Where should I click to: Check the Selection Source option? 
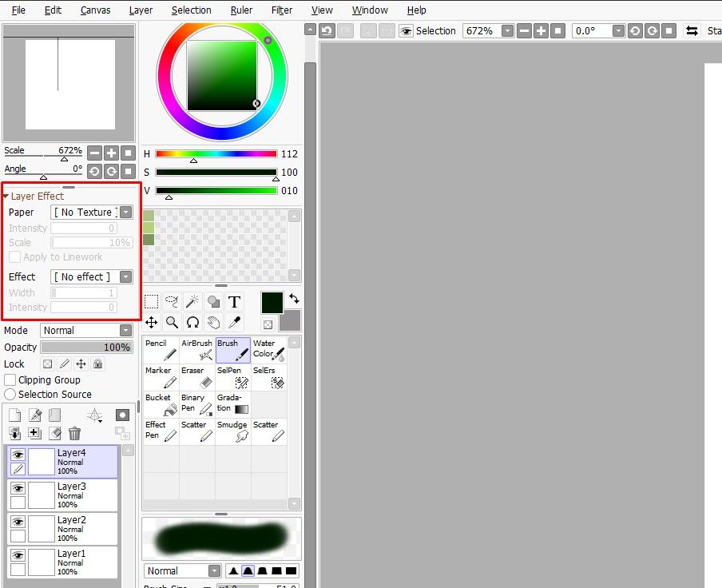10,394
